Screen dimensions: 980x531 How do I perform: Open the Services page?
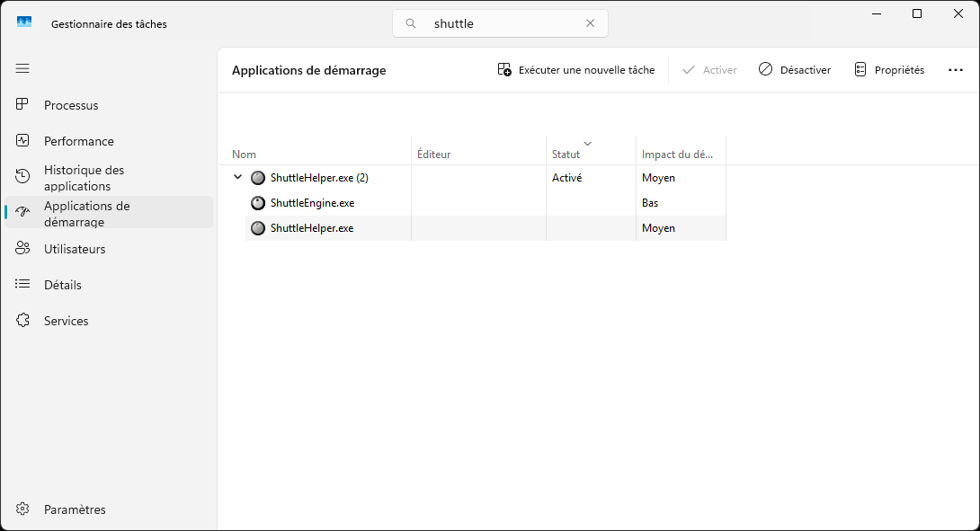(66, 321)
